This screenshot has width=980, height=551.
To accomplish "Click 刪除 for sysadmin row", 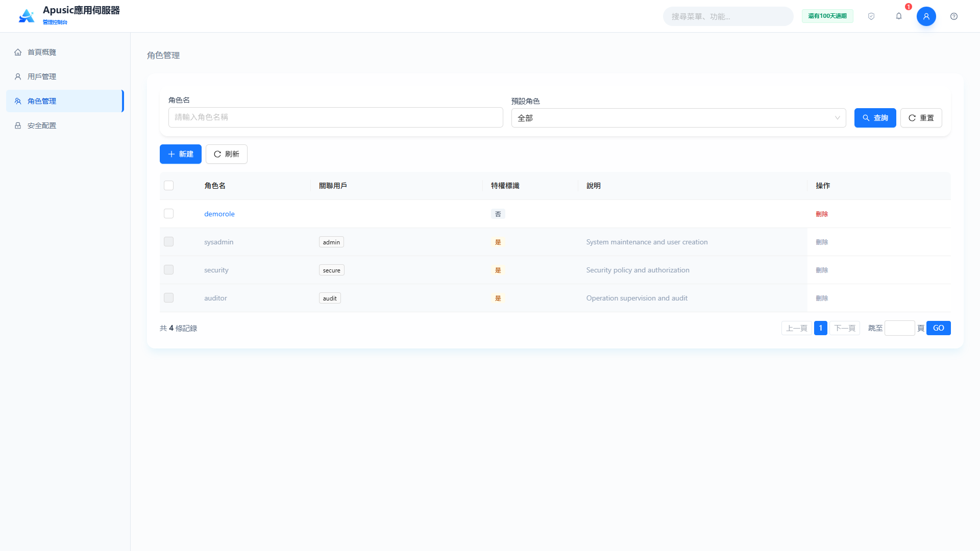I will tap(822, 242).
